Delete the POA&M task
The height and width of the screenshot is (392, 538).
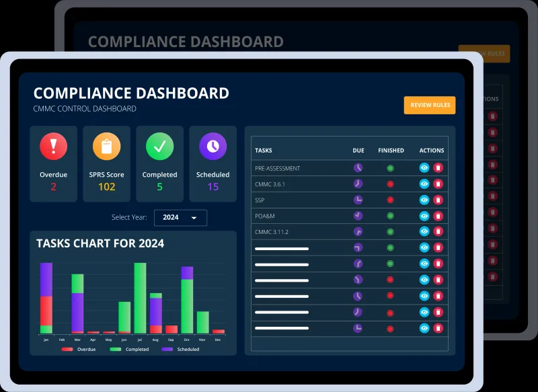[438, 216]
